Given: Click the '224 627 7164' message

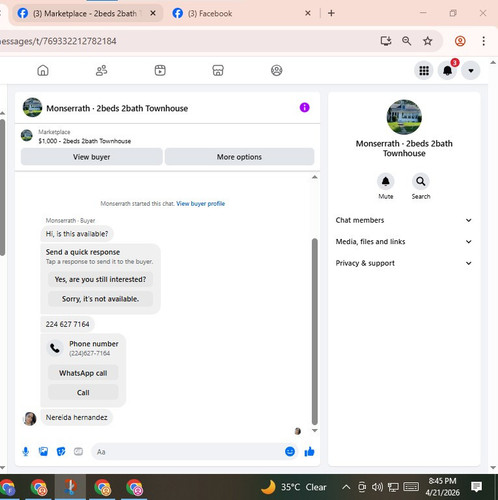Looking at the screenshot, I should 68,324.
